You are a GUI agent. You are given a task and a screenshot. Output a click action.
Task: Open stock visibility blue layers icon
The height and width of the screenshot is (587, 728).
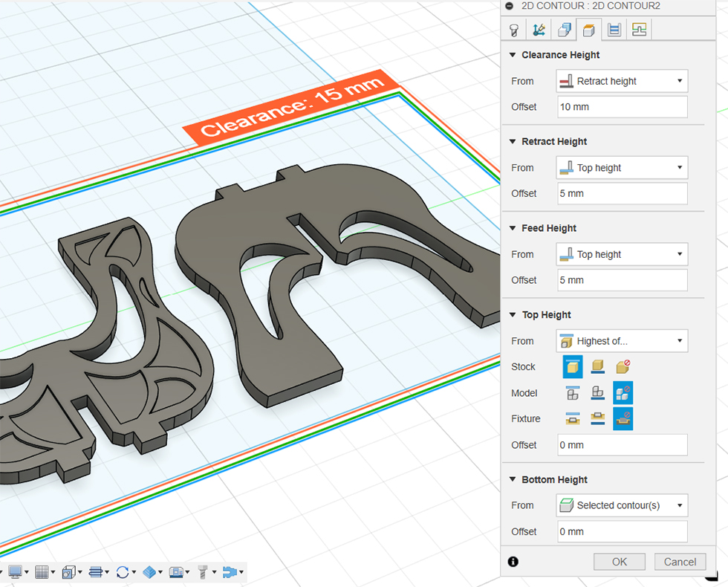(x=149, y=571)
